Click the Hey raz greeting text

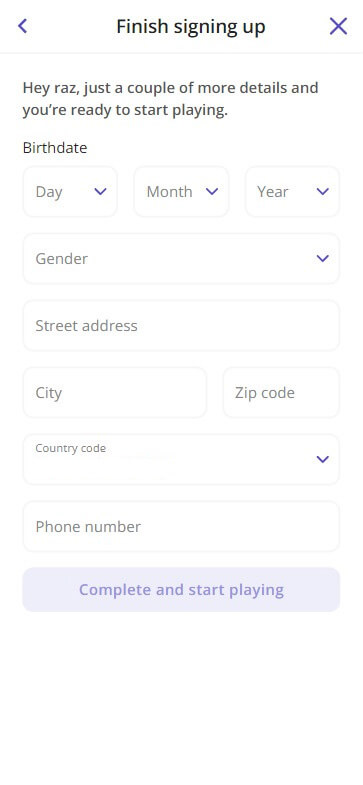pos(171,99)
